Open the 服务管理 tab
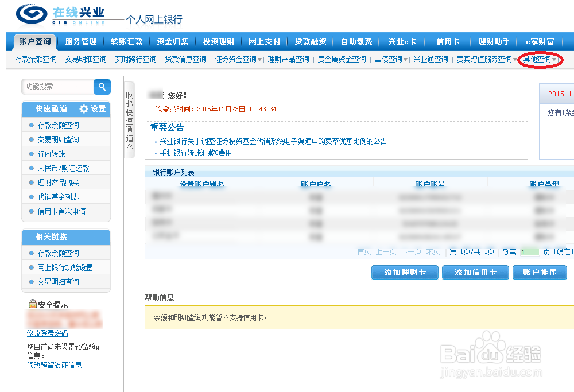The width and height of the screenshot is (574, 392). point(81,42)
